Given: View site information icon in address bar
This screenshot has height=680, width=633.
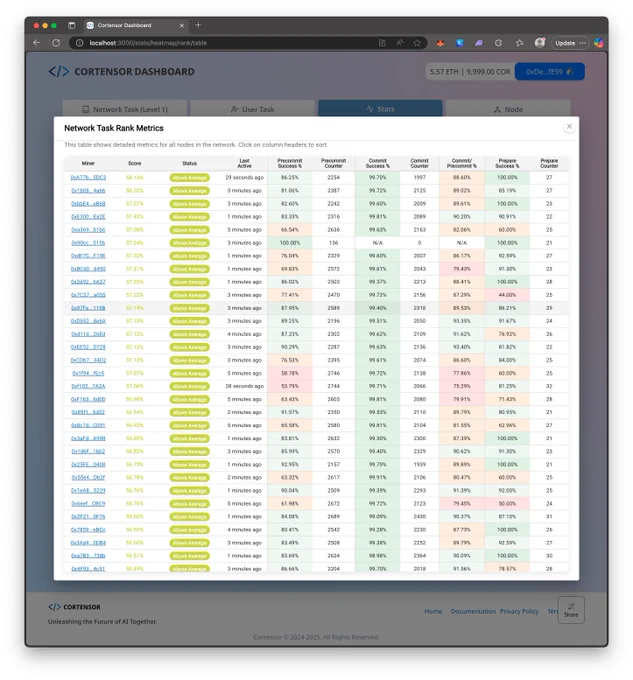Looking at the screenshot, I should tap(80, 42).
